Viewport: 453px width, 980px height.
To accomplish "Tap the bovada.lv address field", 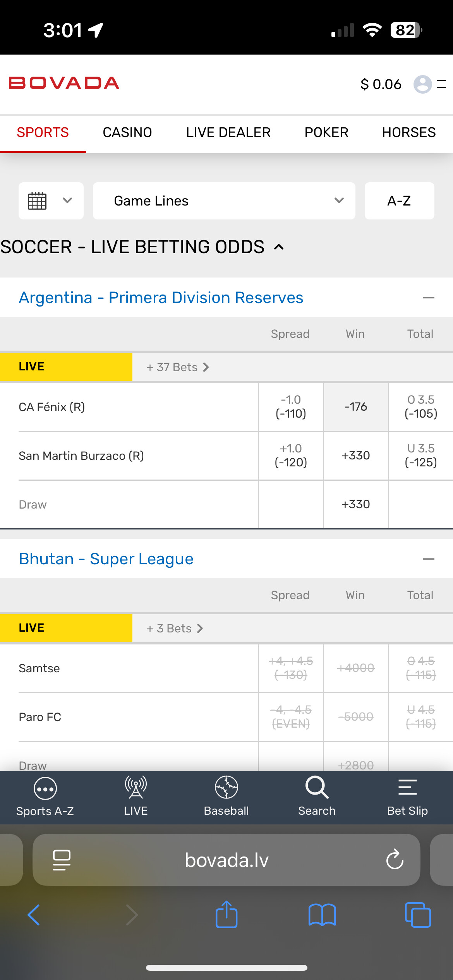I will [x=226, y=860].
